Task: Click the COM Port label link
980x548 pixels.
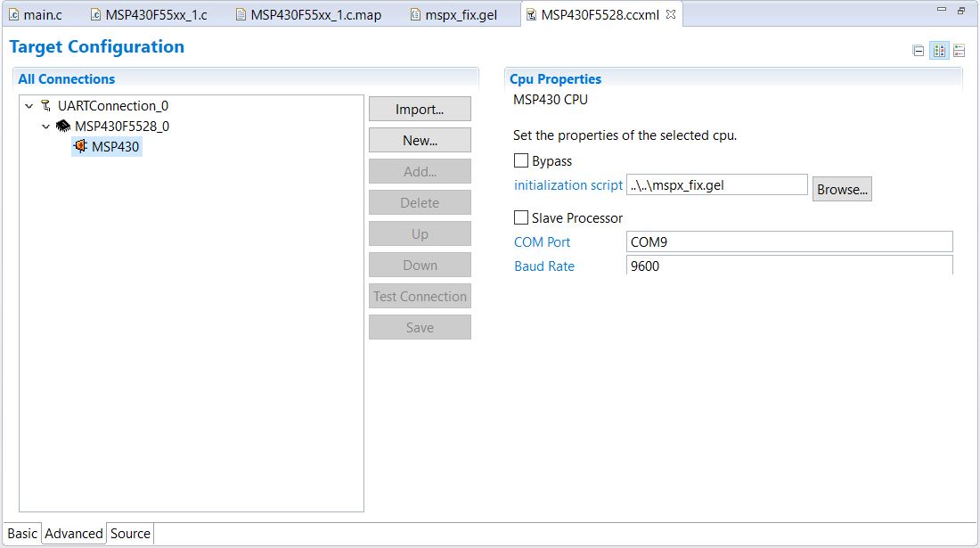Action: pos(542,242)
